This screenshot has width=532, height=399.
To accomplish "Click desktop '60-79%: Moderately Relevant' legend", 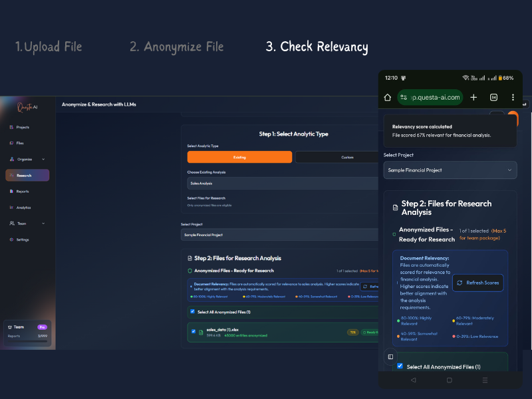I will (x=265, y=297).
